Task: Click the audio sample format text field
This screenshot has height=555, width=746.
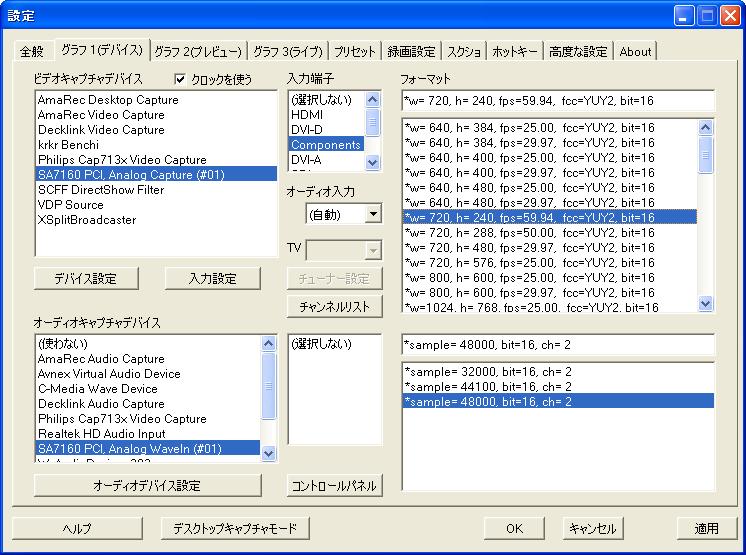Action: [558, 344]
